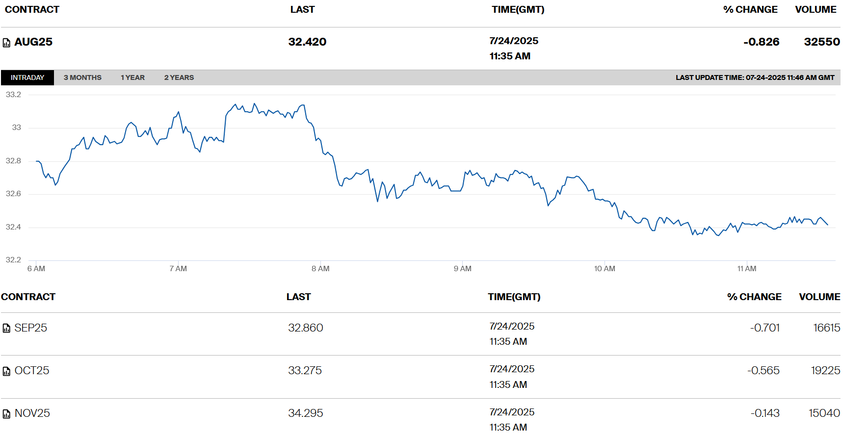Click the top VOLUME column header
Viewport: 868px width, 434px height.
click(x=815, y=10)
